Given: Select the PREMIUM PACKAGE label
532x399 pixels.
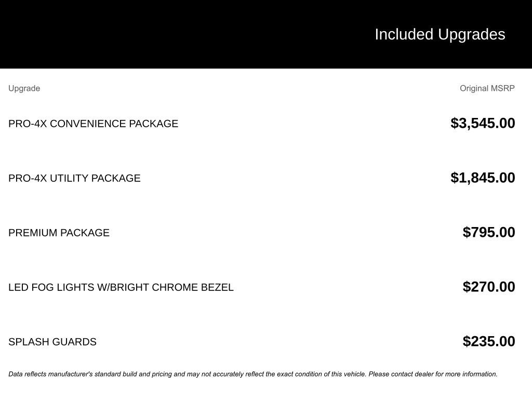Looking at the screenshot, I should tap(59, 233).
